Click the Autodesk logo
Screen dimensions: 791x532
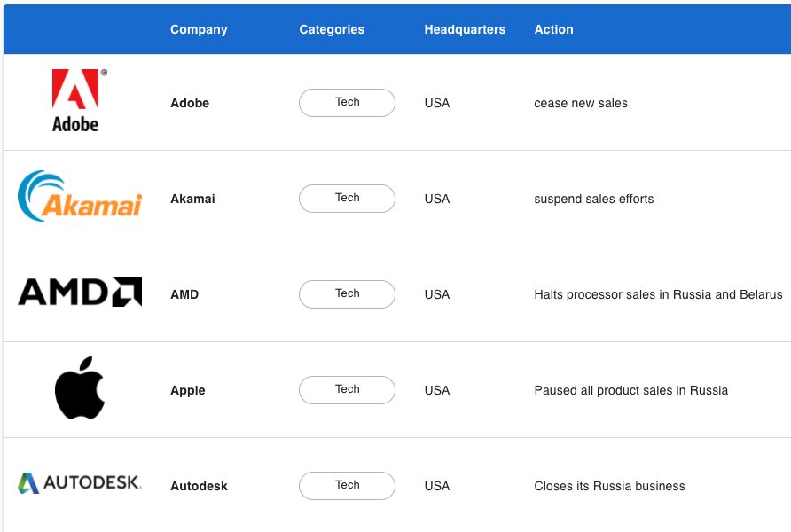tap(80, 482)
